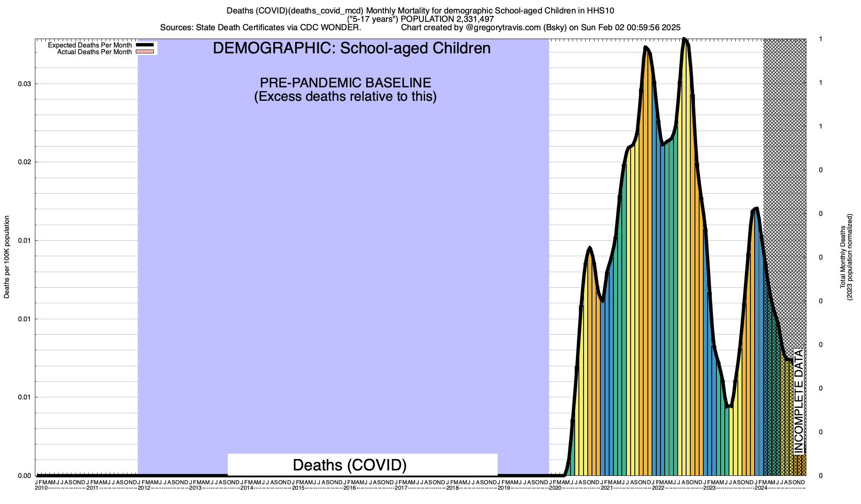The width and height of the screenshot is (861, 504).
Task: Select the 'Actual Deaths Per Month' legend label
Action: 94,52
